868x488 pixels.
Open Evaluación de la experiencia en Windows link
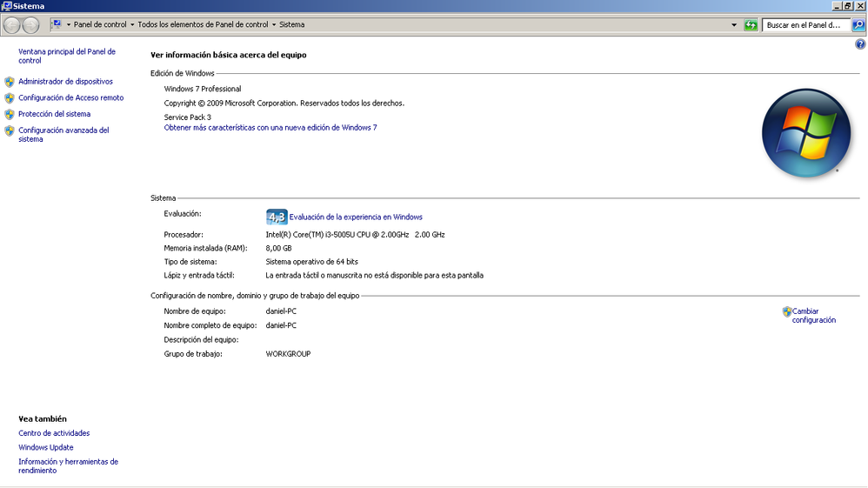tap(356, 217)
